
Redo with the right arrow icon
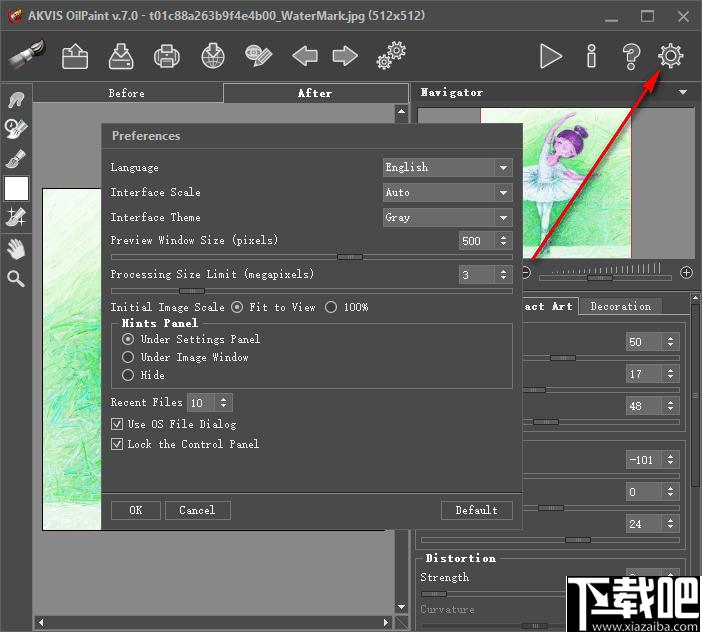coord(345,56)
